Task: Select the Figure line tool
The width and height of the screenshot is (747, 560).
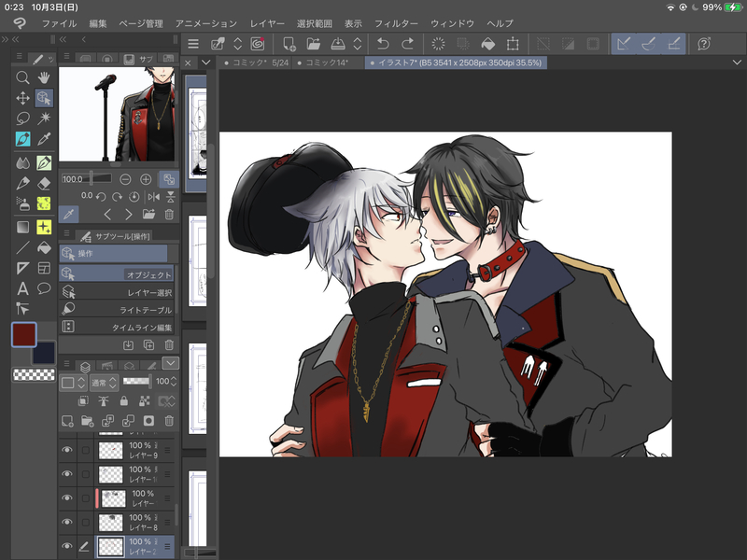Action: point(22,247)
